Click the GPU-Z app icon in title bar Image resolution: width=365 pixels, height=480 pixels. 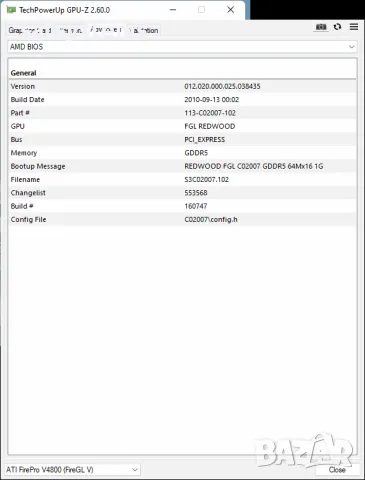click(x=11, y=10)
